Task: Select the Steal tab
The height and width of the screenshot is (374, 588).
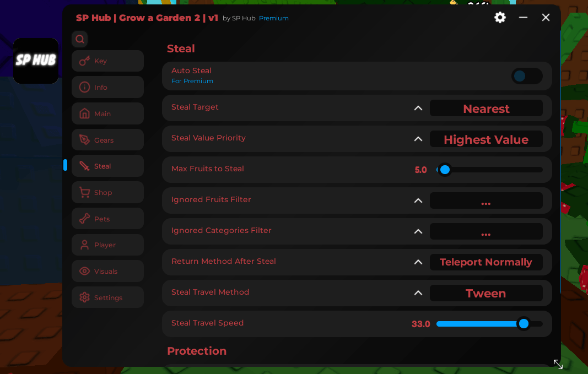Action: [107, 166]
